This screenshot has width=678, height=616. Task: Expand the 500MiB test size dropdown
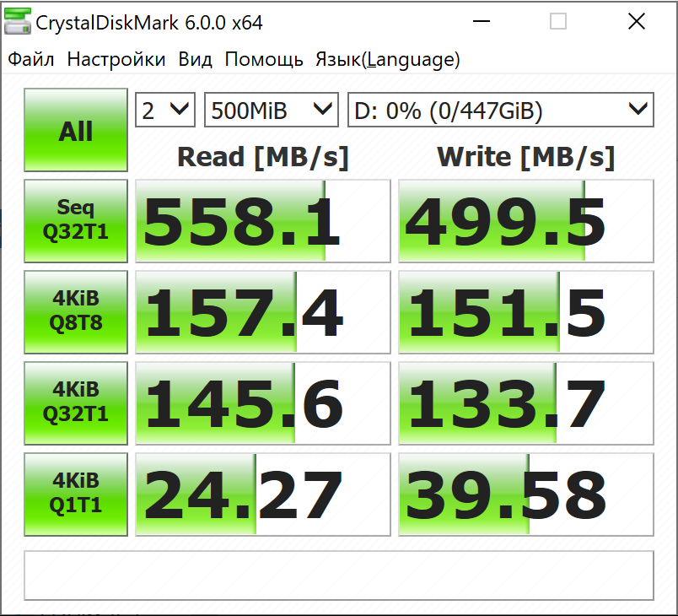click(x=271, y=110)
